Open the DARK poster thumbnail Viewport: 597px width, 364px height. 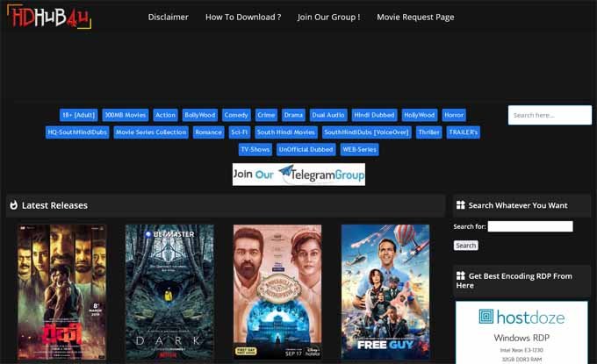point(169,292)
